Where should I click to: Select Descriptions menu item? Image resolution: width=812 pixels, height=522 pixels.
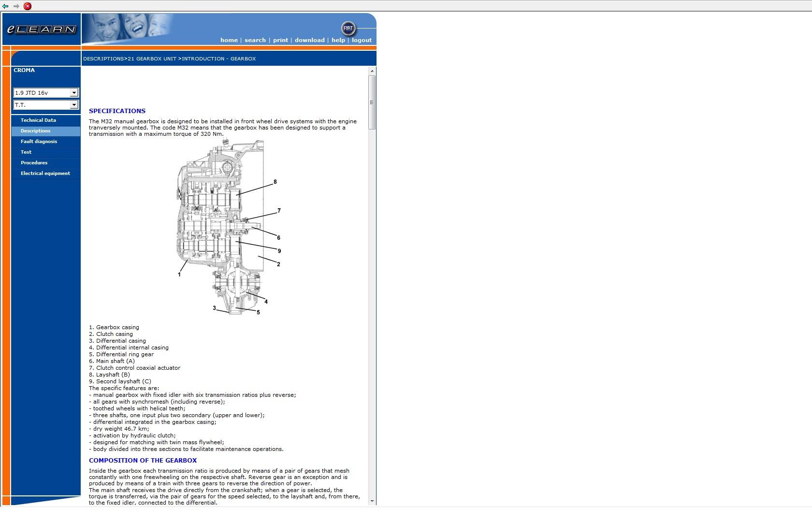click(x=46, y=131)
